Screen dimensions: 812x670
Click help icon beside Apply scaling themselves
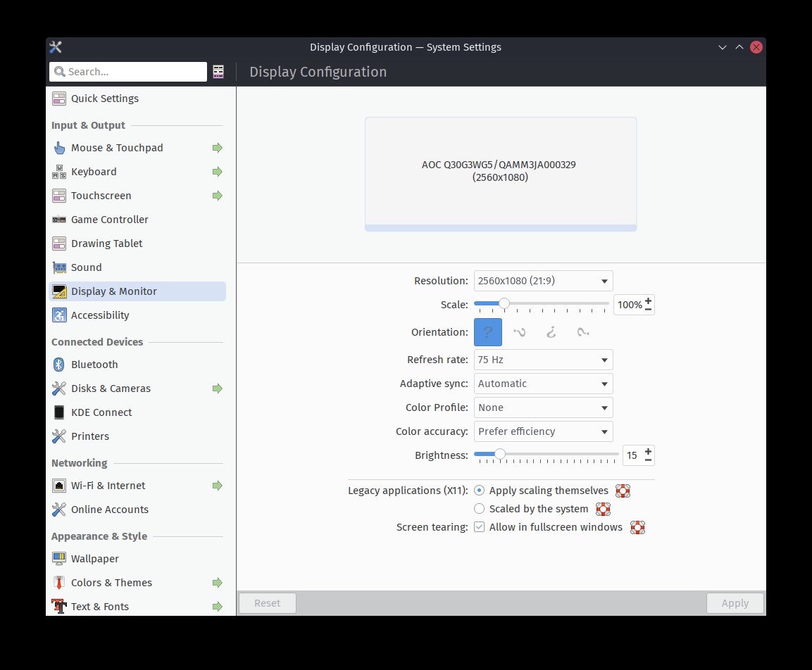(623, 491)
